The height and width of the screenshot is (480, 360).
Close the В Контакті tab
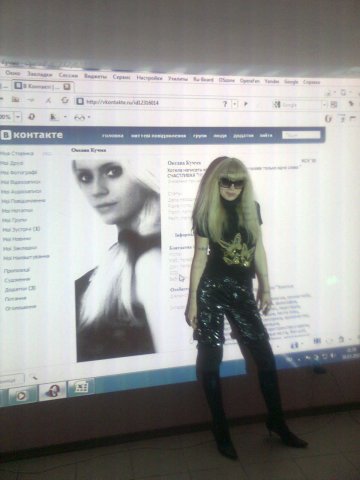[67, 87]
